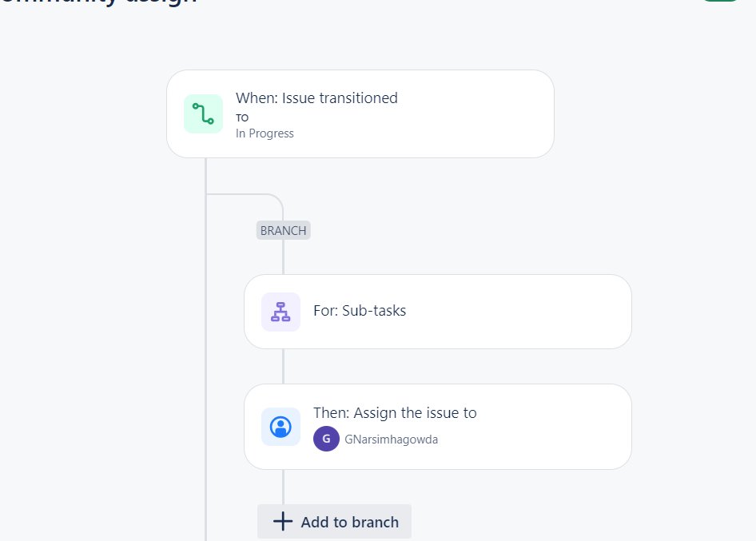Viewport: 756px width, 541px height.
Task: Click the plus icon on Add to branch
Action: [x=283, y=521]
